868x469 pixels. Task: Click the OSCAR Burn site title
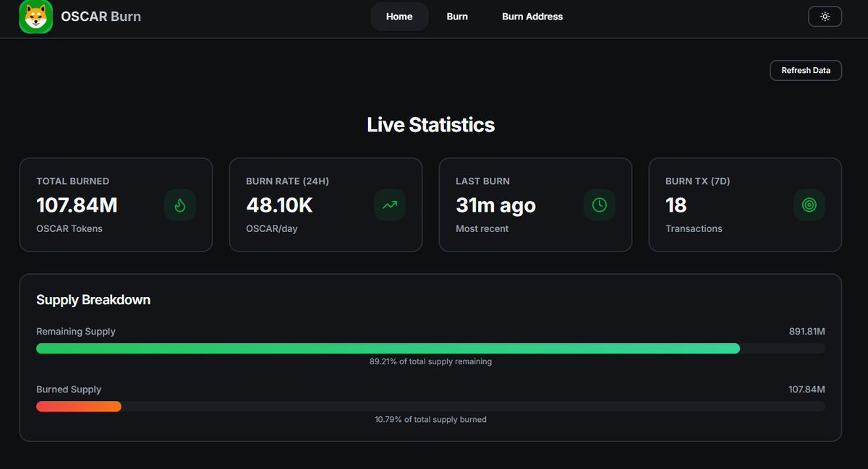click(101, 17)
